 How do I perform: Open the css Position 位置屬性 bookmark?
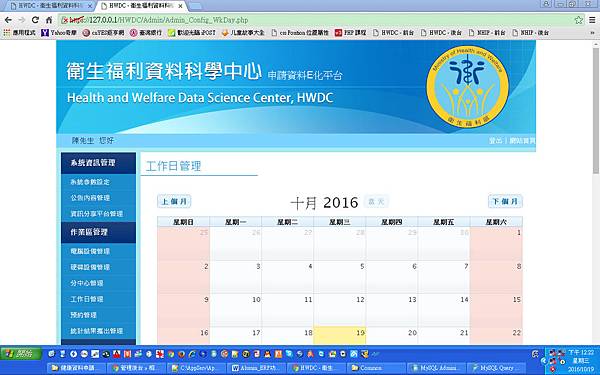300,33
